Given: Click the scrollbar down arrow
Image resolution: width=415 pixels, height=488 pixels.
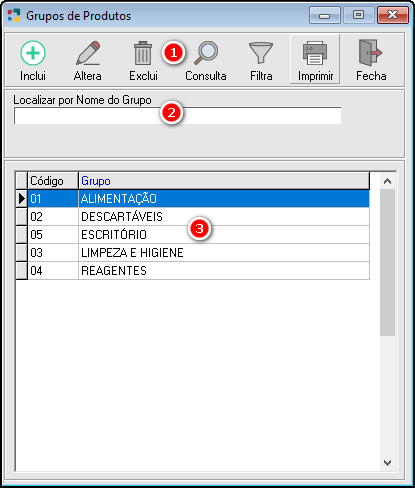Looking at the screenshot, I should [x=387, y=463].
